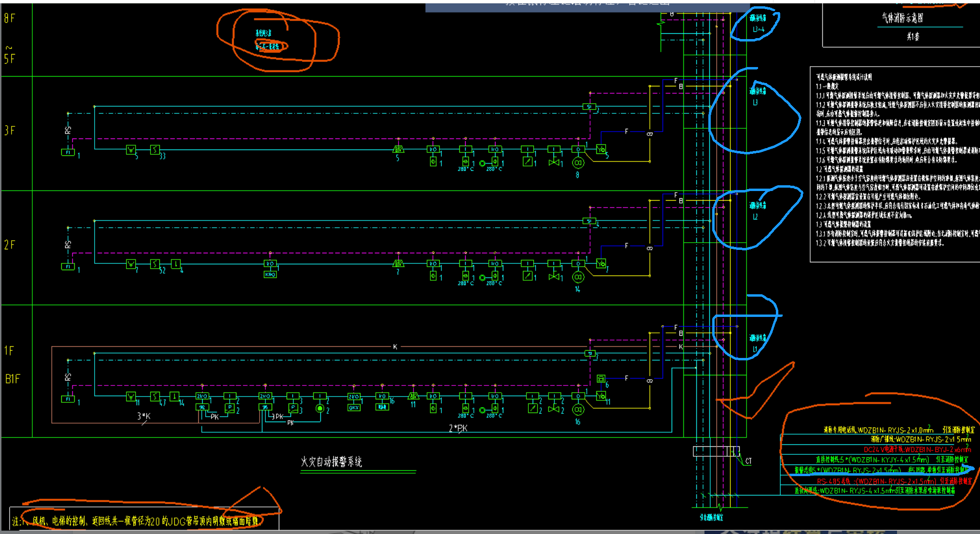Pick the round speaker symbol numbered 16
Viewport: 980px width, 534px height.
click(x=578, y=410)
